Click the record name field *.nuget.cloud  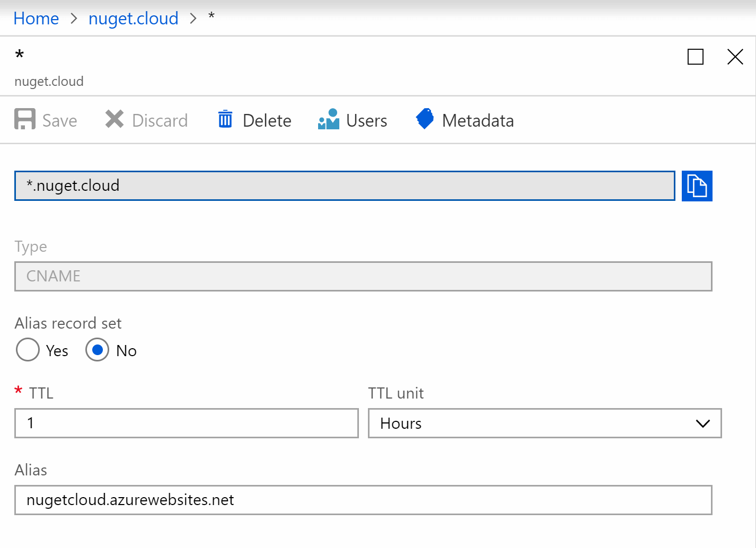coord(345,186)
